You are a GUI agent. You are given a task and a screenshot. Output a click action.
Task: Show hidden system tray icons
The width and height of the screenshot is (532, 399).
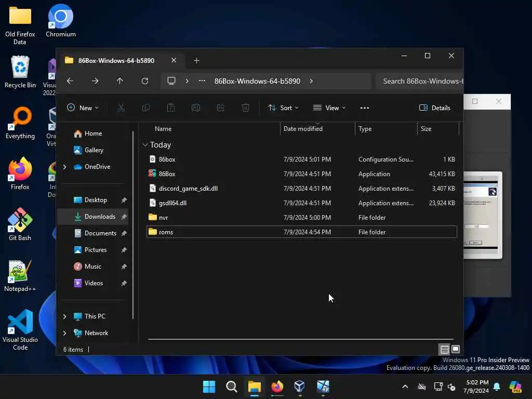tap(405, 387)
